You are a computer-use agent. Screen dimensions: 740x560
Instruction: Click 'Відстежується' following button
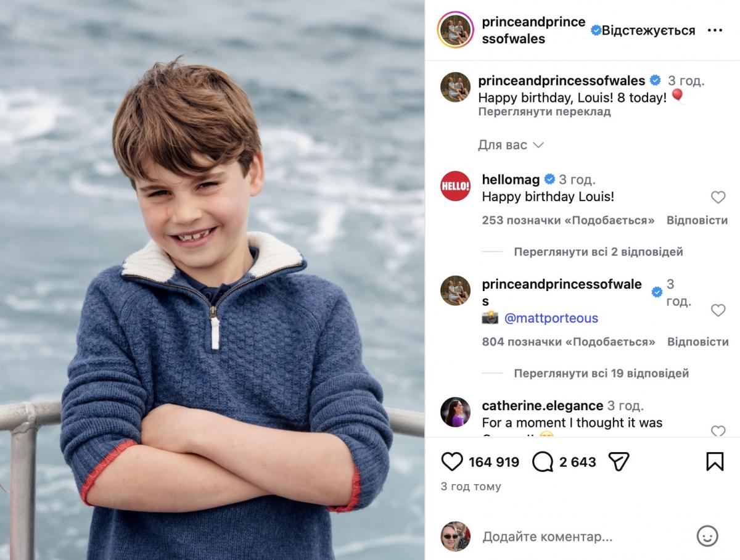(x=648, y=30)
